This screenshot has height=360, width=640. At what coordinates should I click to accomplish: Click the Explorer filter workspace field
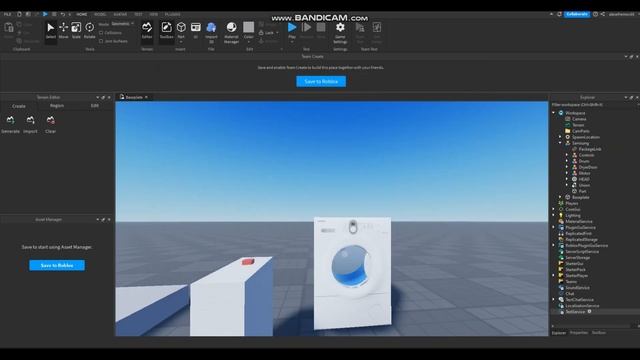click(x=594, y=105)
